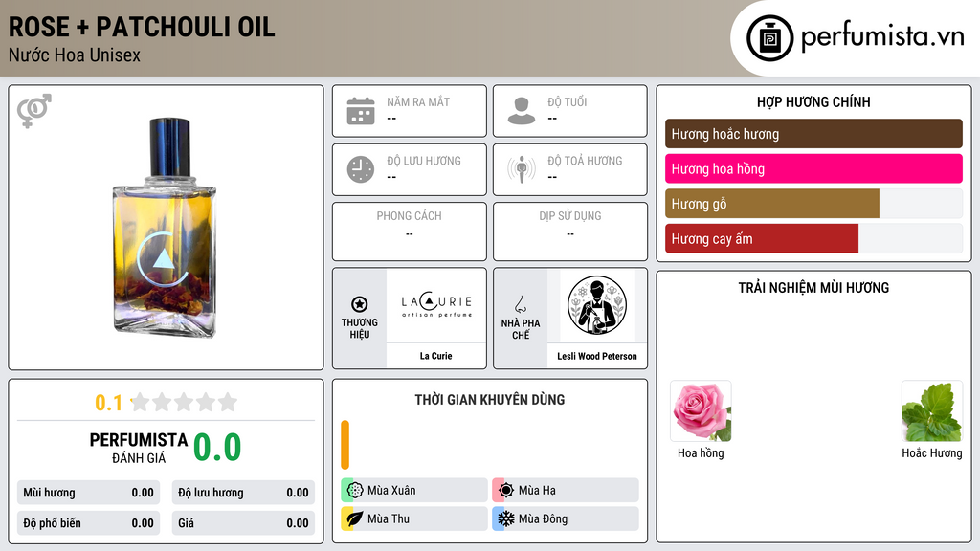The height and width of the screenshot is (551, 980).
Task: Open the Hoắc Hương patchouli note image
Action: pyautogui.click(x=932, y=411)
